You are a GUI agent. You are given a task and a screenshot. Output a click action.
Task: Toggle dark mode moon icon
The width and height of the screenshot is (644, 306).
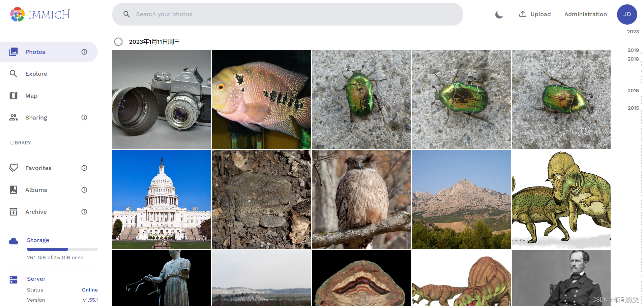499,14
